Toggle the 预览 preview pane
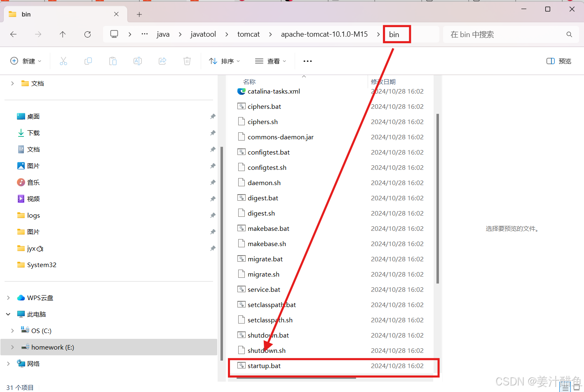584x392 pixels. pyautogui.click(x=559, y=61)
